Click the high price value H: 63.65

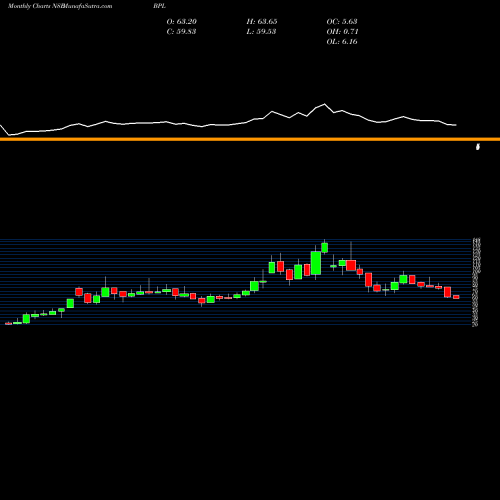click(x=262, y=22)
